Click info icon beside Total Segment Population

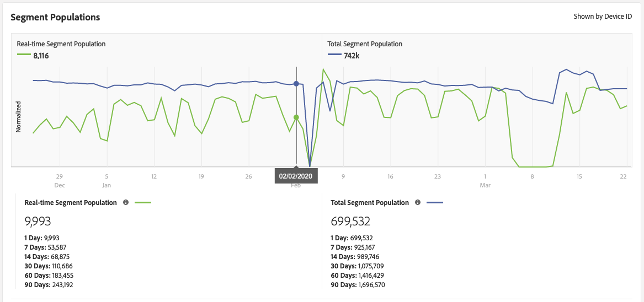pyautogui.click(x=418, y=203)
